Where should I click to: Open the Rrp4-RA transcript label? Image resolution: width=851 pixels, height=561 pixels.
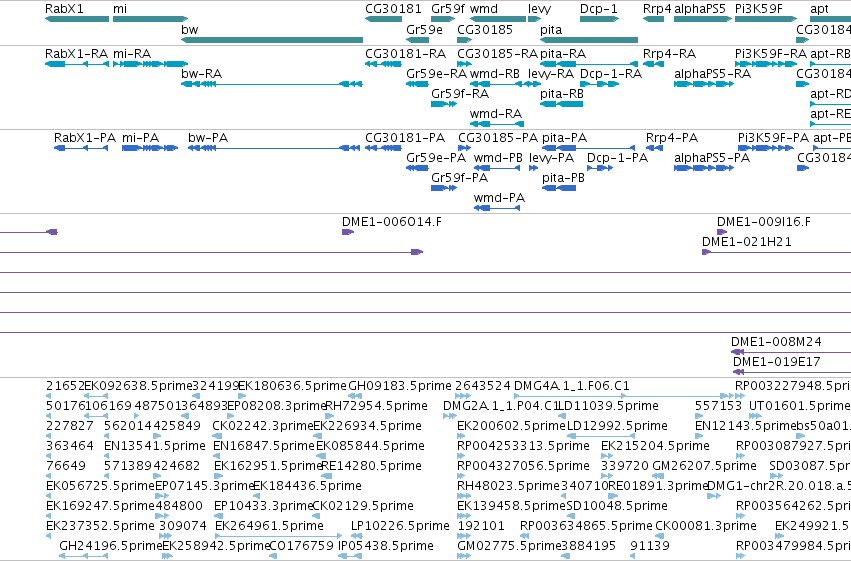coord(669,54)
